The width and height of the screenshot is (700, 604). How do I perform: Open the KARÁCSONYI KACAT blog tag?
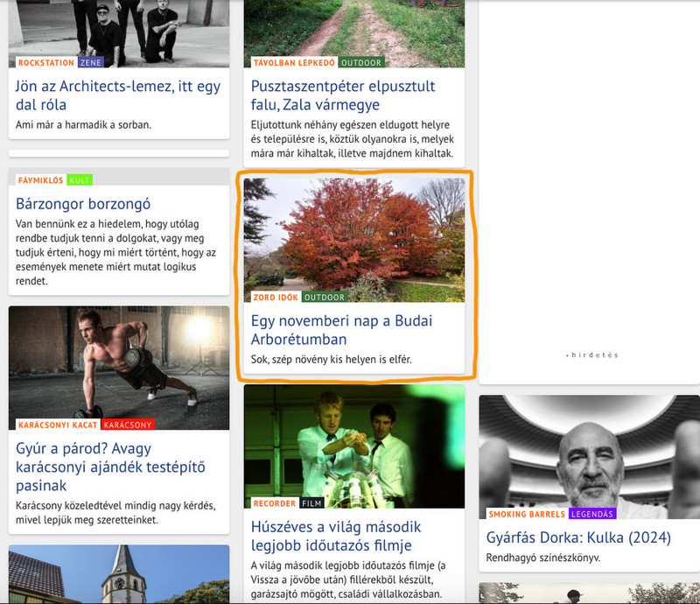click(58, 425)
